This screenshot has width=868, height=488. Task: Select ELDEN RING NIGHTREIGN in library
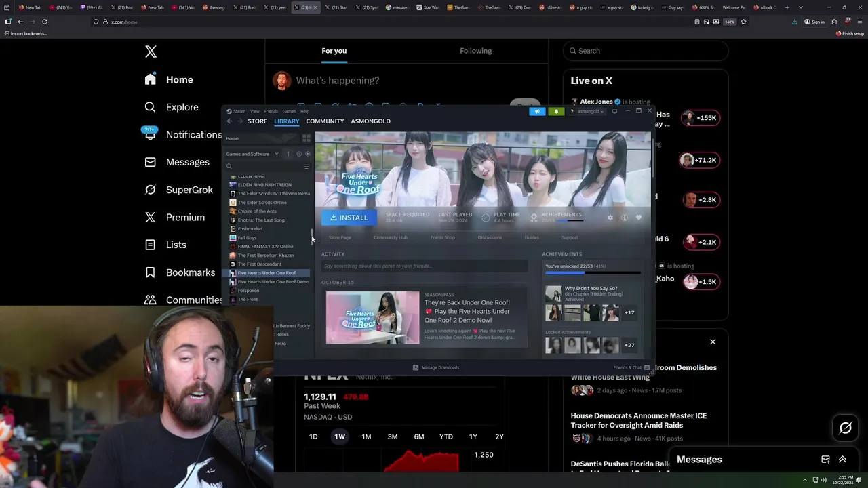[x=264, y=184]
